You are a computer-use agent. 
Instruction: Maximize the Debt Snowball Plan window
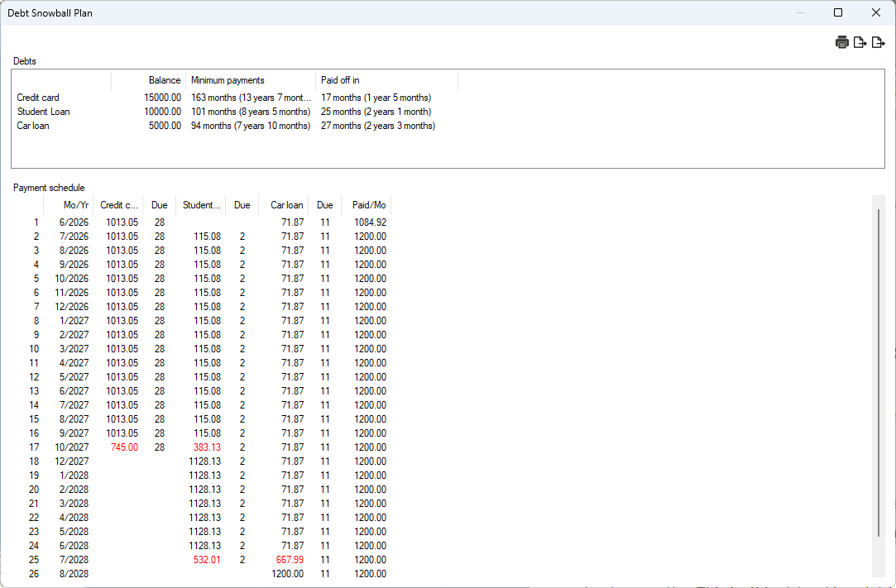tap(838, 12)
